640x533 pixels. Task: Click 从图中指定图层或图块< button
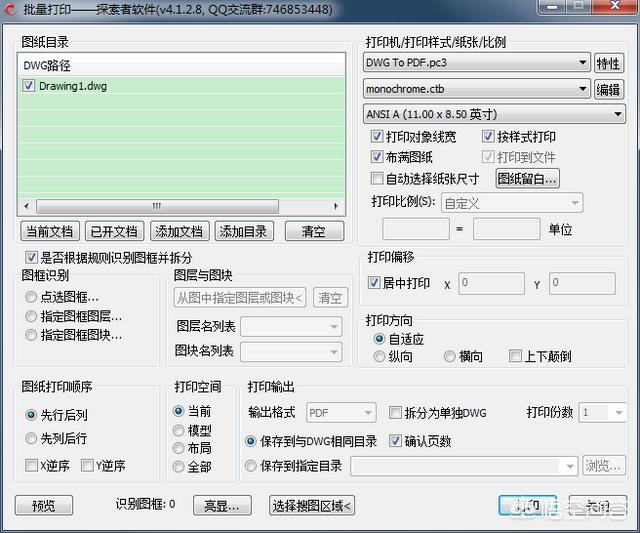click(240, 298)
